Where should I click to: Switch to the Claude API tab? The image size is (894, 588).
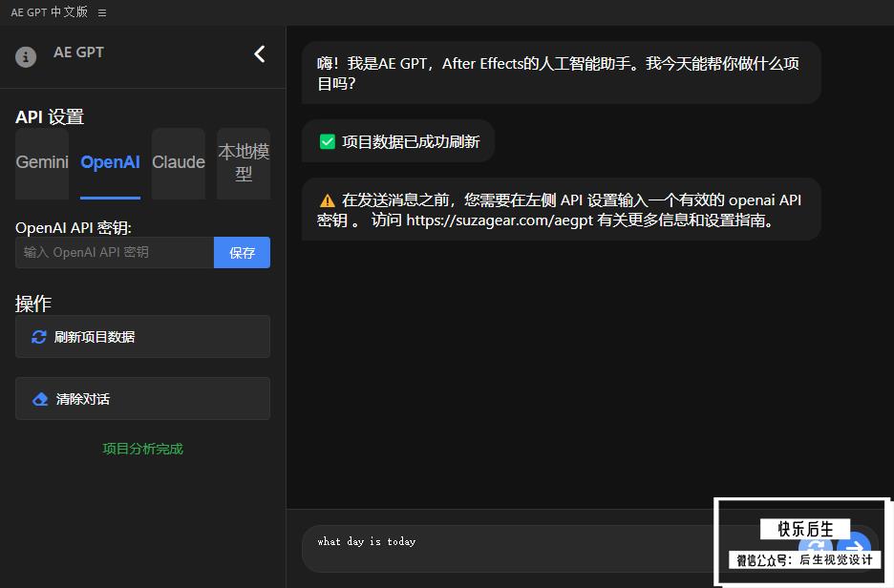pyautogui.click(x=179, y=163)
